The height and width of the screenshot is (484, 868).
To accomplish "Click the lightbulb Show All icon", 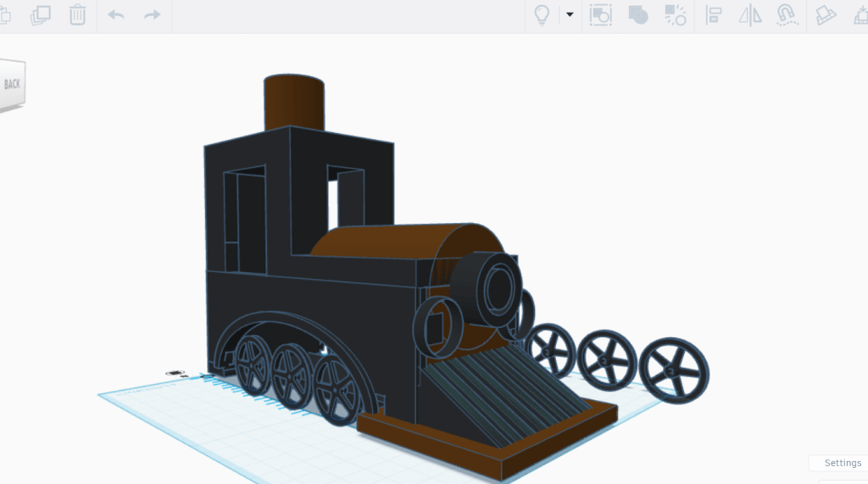I will point(542,14).
